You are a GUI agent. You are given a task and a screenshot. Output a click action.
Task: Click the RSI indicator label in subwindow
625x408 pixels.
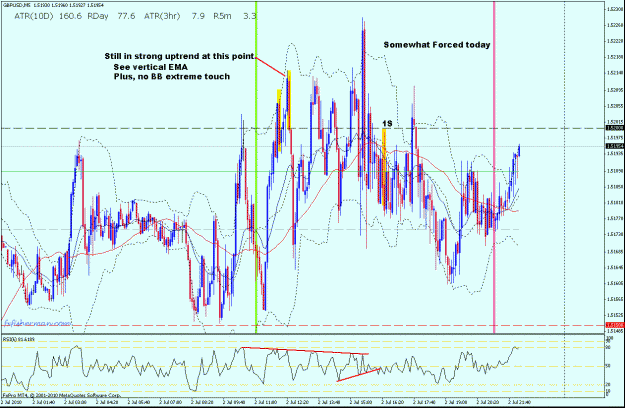tap(19, 339)
